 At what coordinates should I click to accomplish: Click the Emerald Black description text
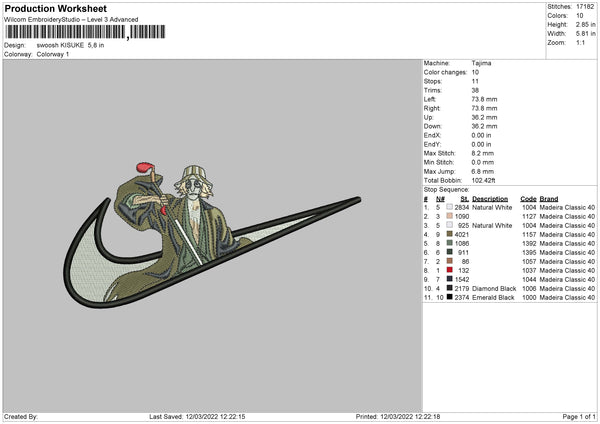point(493,298)
